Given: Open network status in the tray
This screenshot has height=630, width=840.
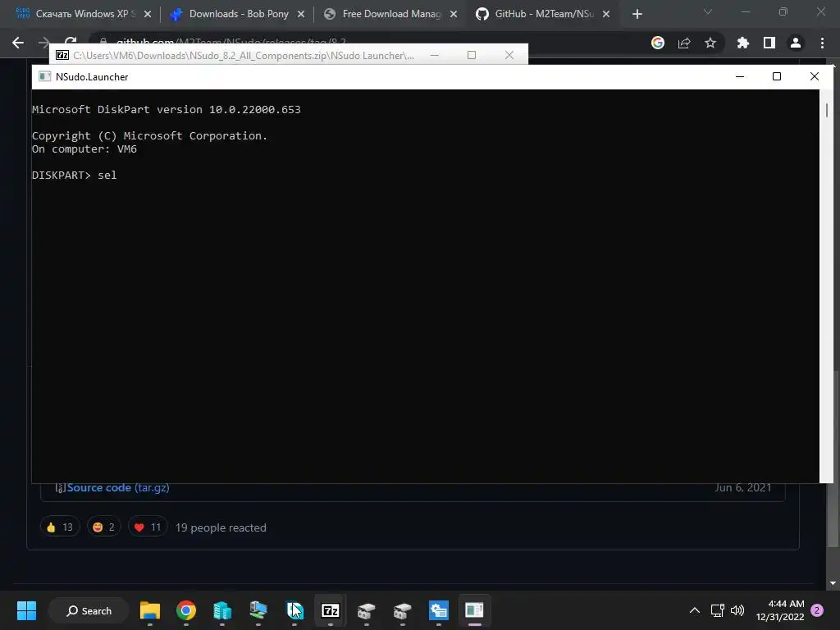Looking at the screenshot, I should click(717, 610).
